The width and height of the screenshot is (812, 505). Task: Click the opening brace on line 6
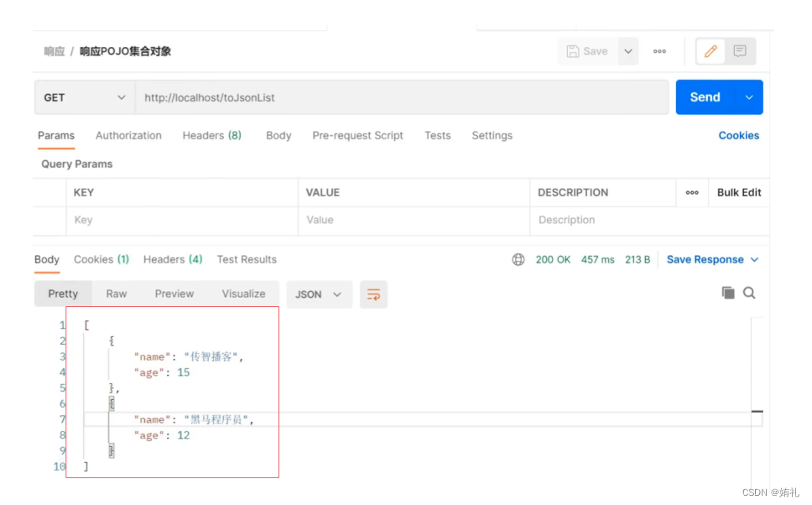pos(112,403)
